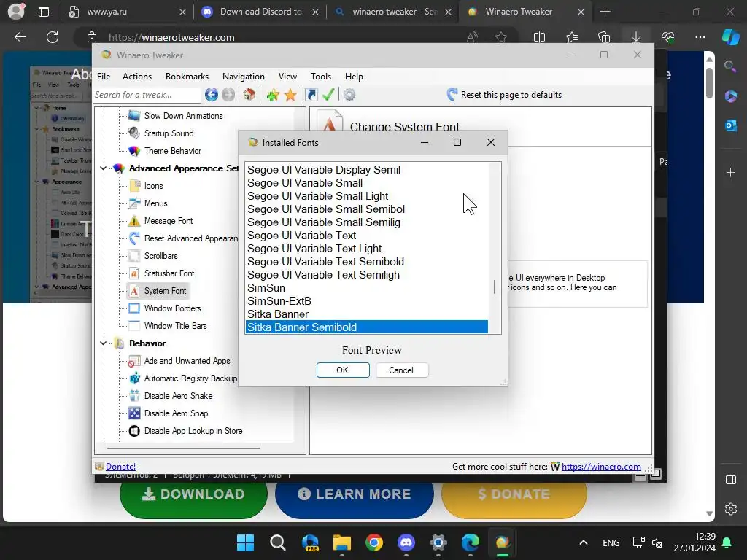
Task: Open Disable Aero Snap tweak
Action: tap(176, 413)
